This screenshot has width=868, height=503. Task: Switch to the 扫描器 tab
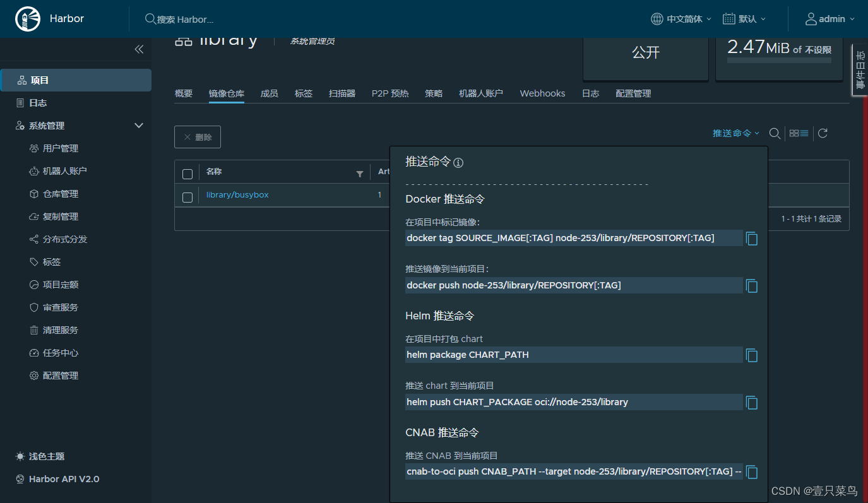(342, 93)
